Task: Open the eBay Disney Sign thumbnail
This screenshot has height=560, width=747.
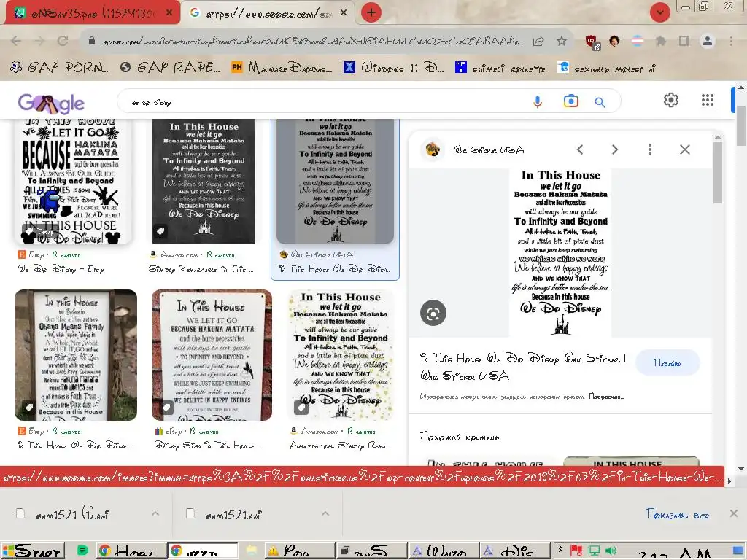Action: pyautogui.click(x=212, y=355)
